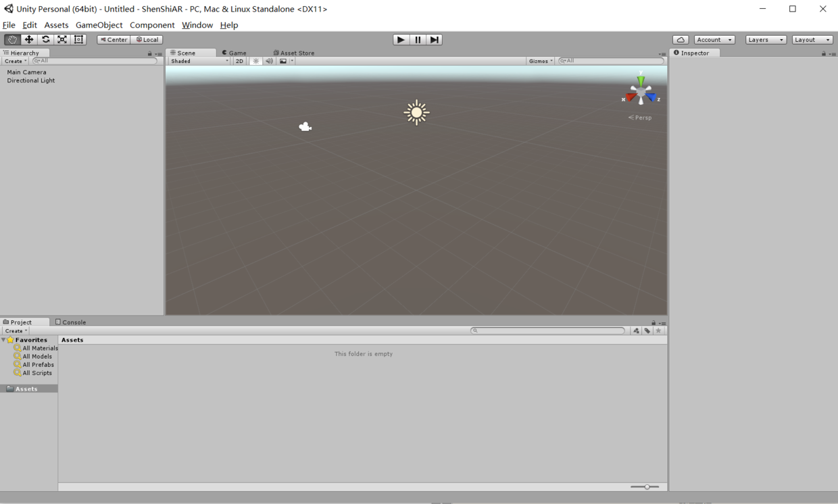The image size is (838, 504).
Task: Lock the Project panel
Action: coord(654,323)
